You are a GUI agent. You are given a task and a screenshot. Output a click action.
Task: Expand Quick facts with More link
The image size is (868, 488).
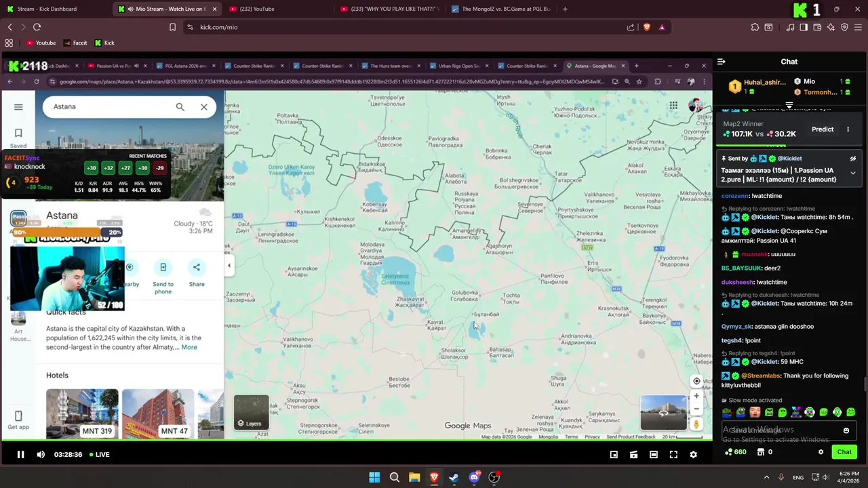189,347
